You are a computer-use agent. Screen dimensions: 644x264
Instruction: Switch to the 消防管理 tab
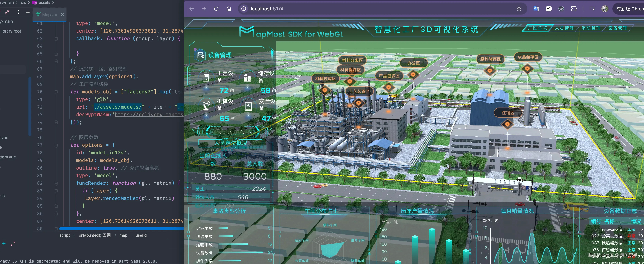pyautogui.click(x=591, y=28)
